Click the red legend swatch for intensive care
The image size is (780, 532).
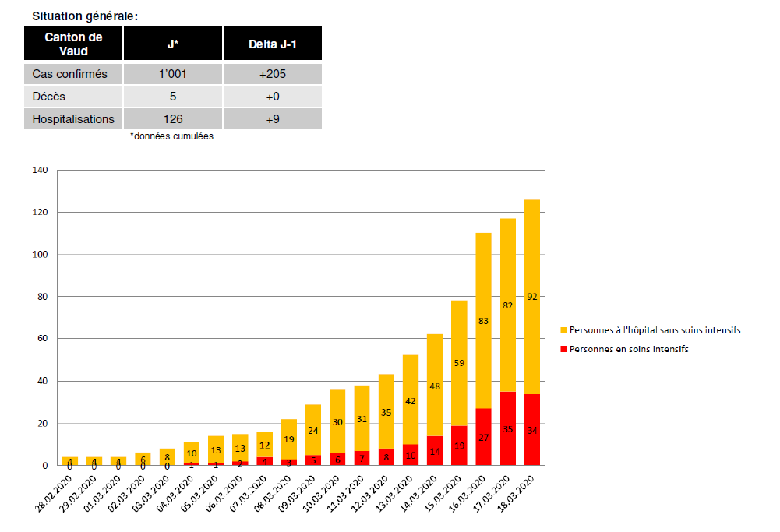(564, 350)
